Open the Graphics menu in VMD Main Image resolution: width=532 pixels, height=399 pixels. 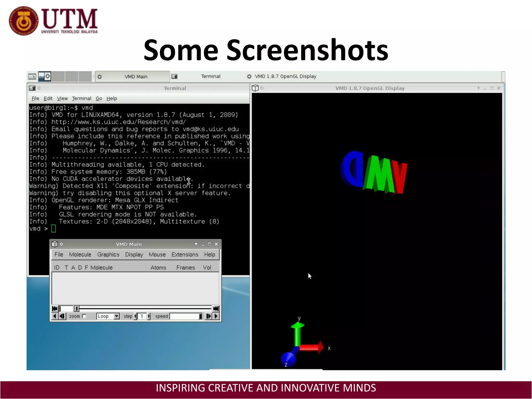pos(108,255)
